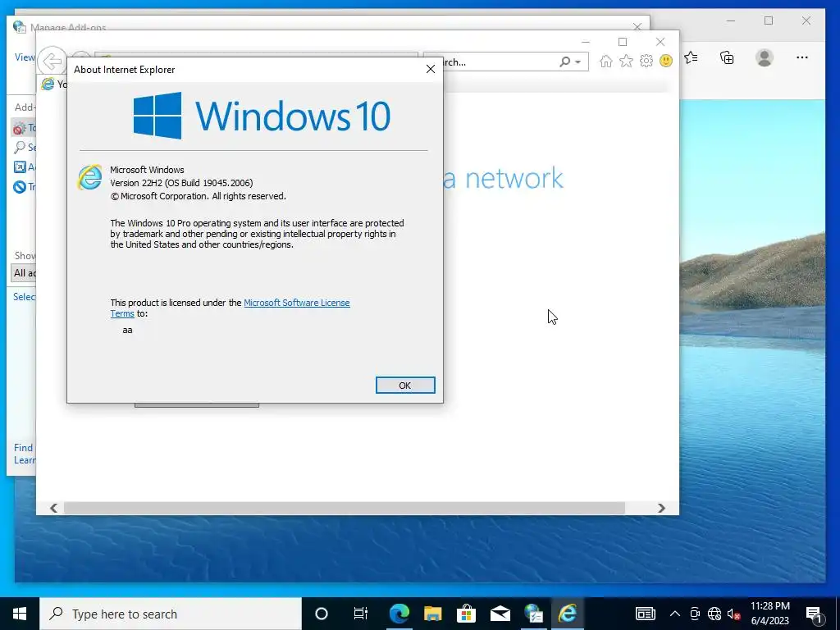Maximize the Internet Explorer window
The height and width of the screenshot is (630, 840).
[623, 42]
